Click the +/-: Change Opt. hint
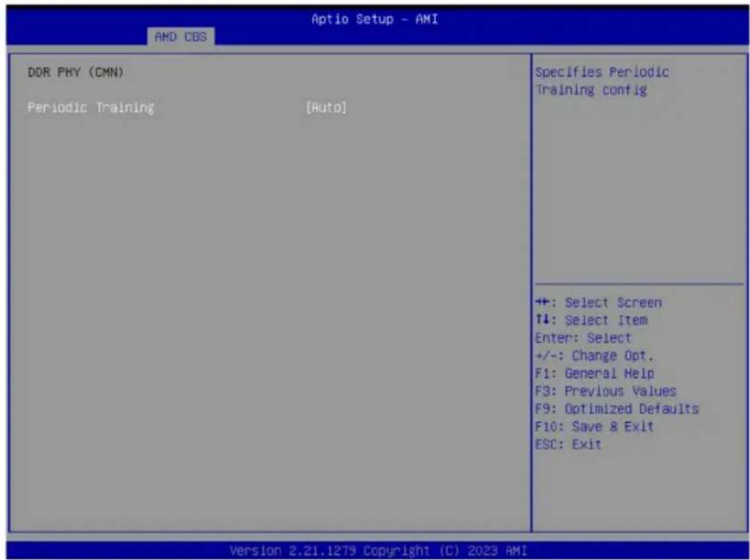This screenshot has height=560, width=750. point(595,356)
